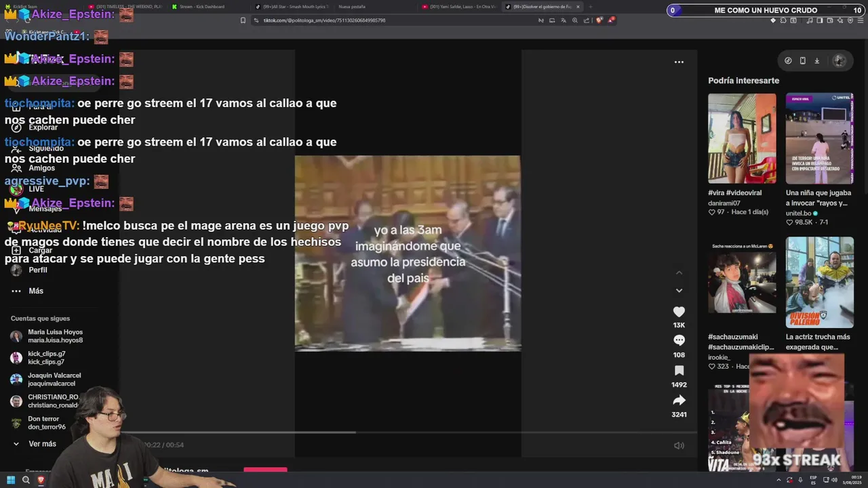Share the video with 3241 shares
The width and height of the screenshot is (868, 488).
[679, 400]
